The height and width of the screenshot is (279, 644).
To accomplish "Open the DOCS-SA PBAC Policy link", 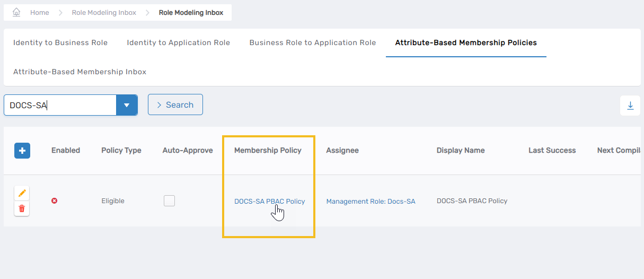I will point(269,202).
